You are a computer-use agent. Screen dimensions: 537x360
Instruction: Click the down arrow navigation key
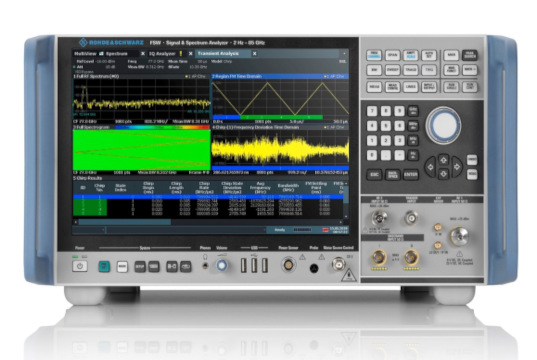pos(444,174)
